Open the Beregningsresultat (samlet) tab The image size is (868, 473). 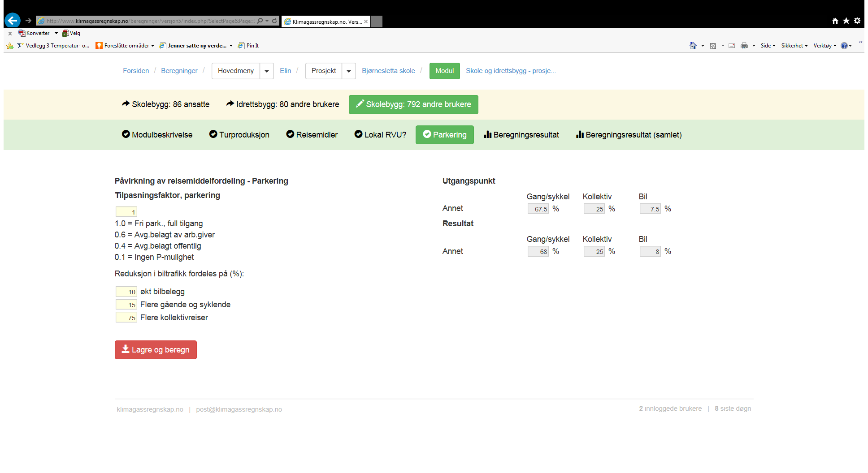tap(629, 135)
